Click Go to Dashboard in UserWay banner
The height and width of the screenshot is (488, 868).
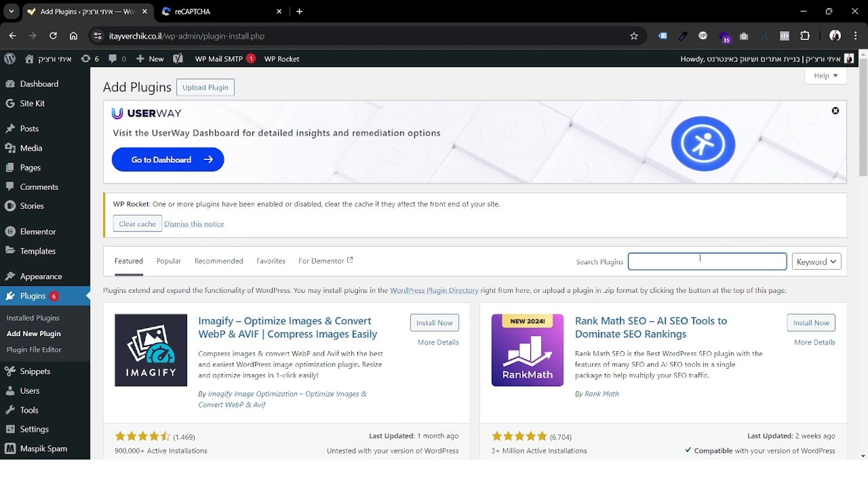tap(167, 159)
